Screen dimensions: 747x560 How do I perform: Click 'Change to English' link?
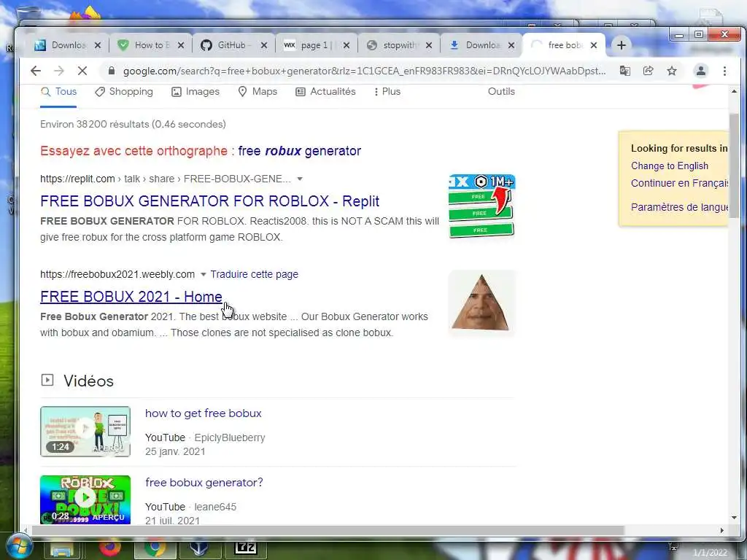pyautogui.click(x=670, y=166)
